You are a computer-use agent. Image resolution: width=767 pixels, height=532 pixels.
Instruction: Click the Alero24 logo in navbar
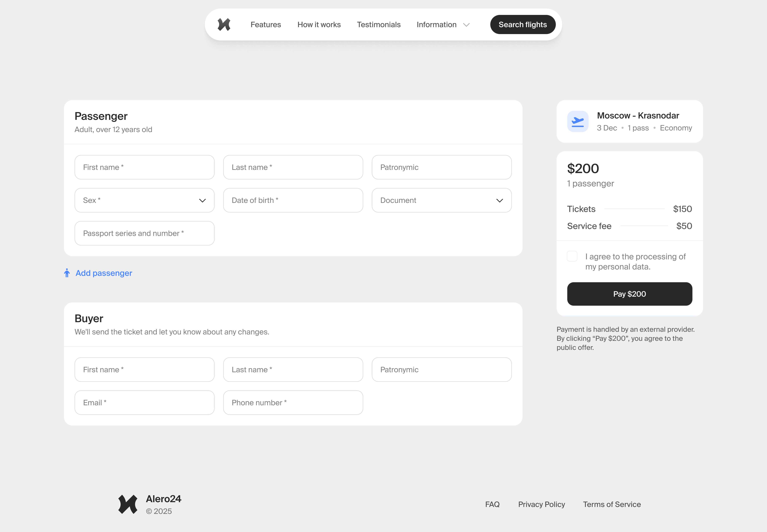click(x=224, y=25)
